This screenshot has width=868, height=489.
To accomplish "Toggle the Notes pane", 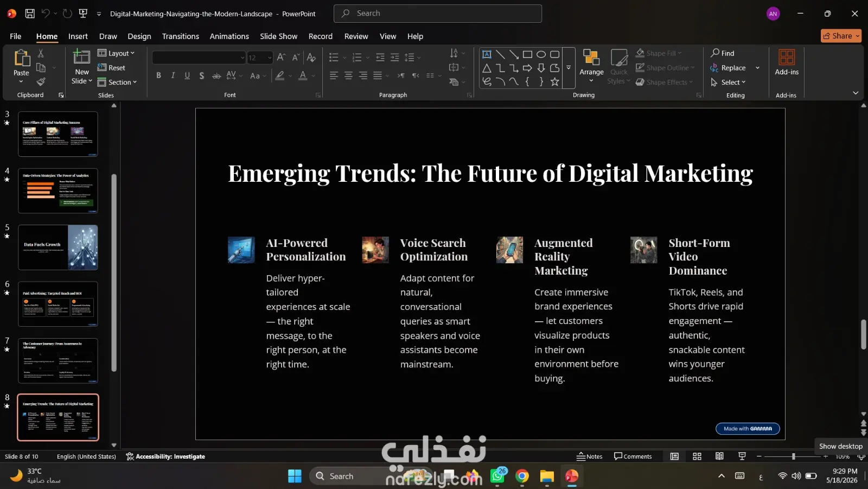I will [x=590, y=456].
